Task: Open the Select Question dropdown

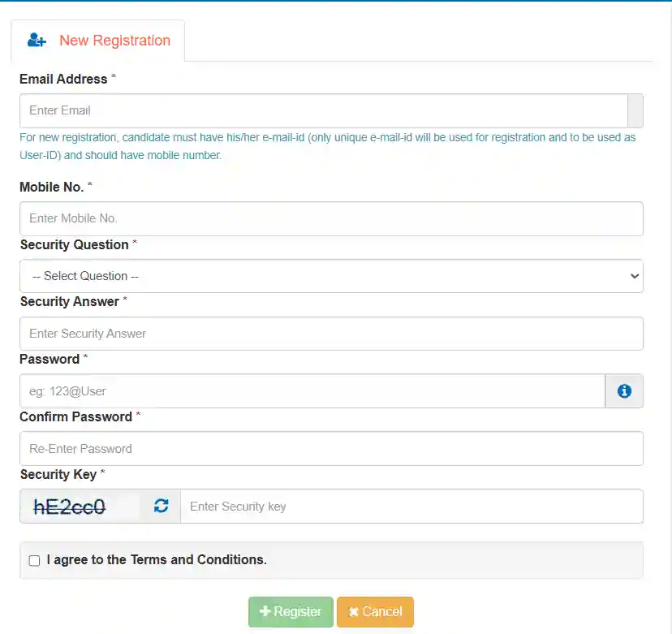Action: tap(331, 276)
